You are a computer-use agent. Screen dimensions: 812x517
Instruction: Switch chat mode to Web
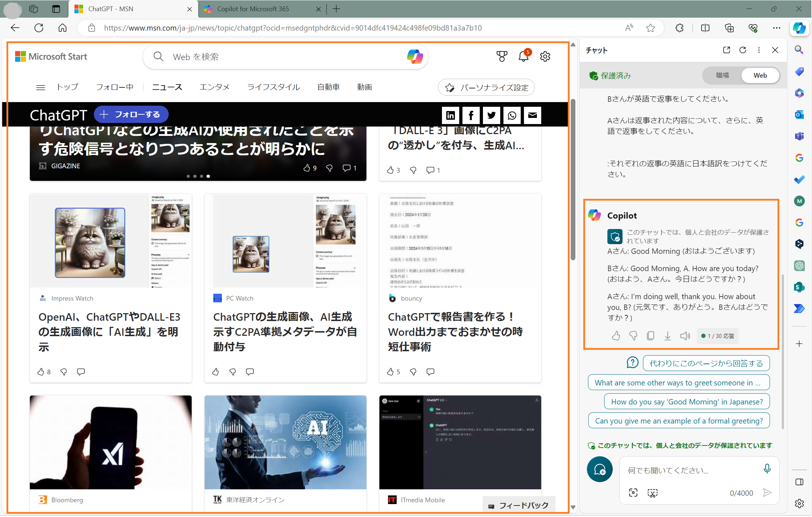(760, 76)
